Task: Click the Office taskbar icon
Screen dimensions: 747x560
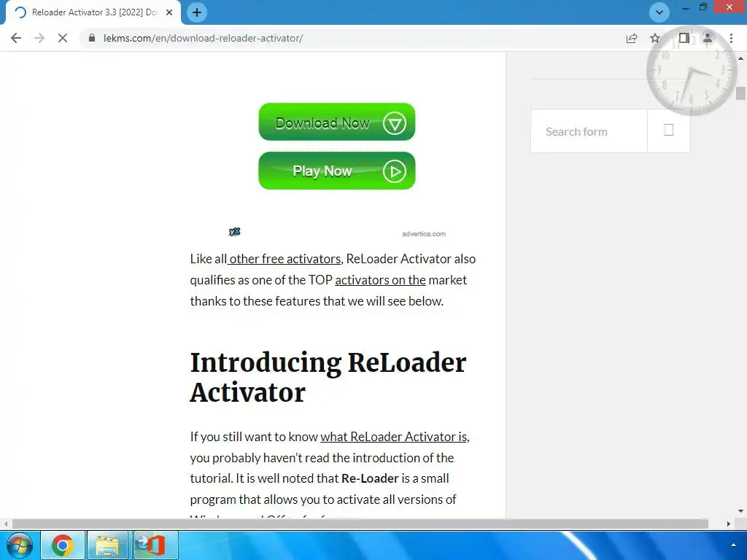Action: (x=155, y=545)
